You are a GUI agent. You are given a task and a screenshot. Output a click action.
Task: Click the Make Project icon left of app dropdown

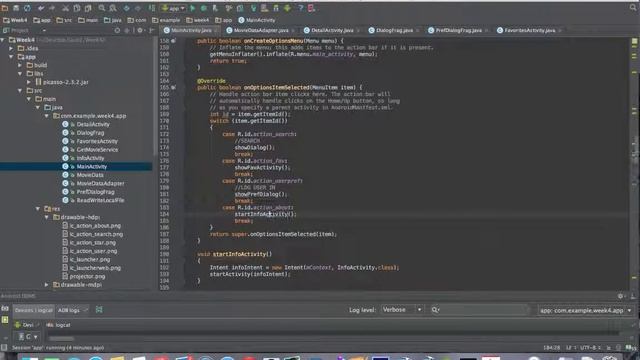tap(151, 8)
